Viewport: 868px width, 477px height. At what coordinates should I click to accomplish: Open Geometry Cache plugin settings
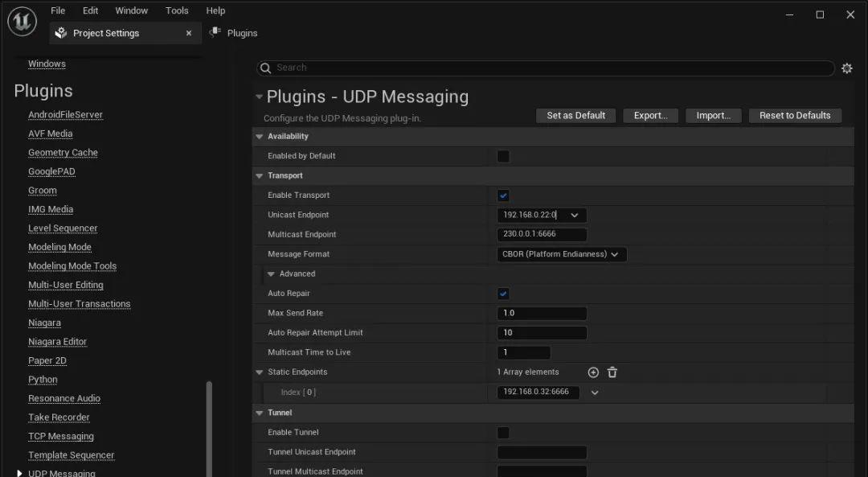[x=63, y=152]
